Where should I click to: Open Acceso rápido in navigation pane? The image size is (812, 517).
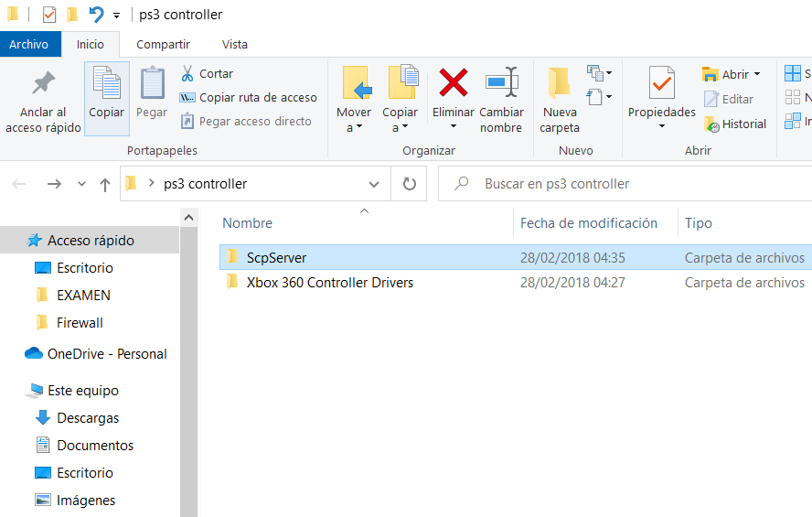(91, 241)
